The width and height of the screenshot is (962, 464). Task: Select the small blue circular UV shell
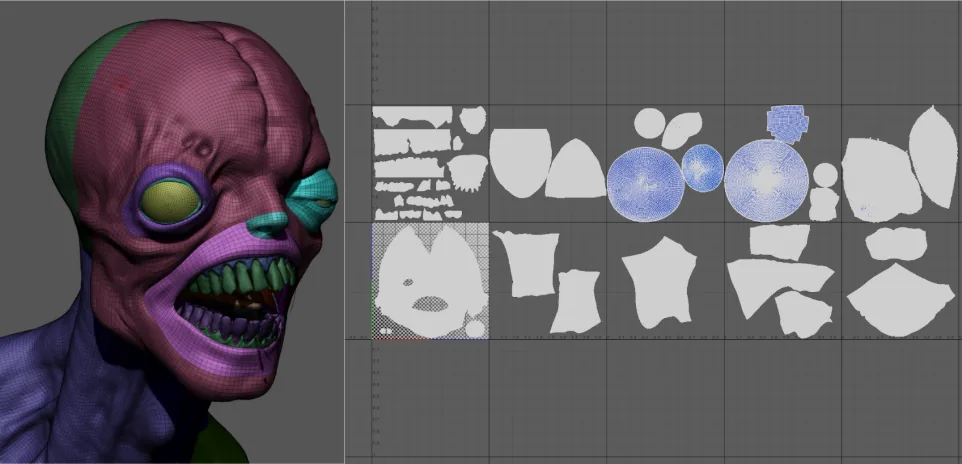click(702, 168)
